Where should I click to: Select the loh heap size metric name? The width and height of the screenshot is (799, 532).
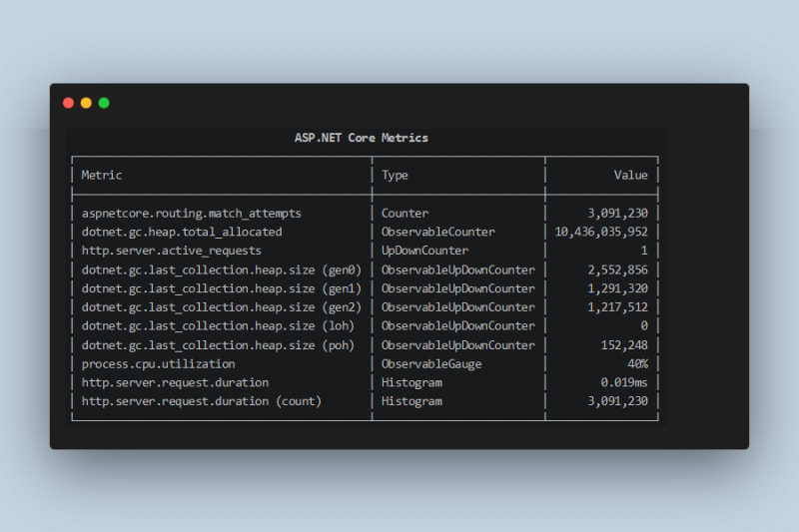[x=217, y=326]
